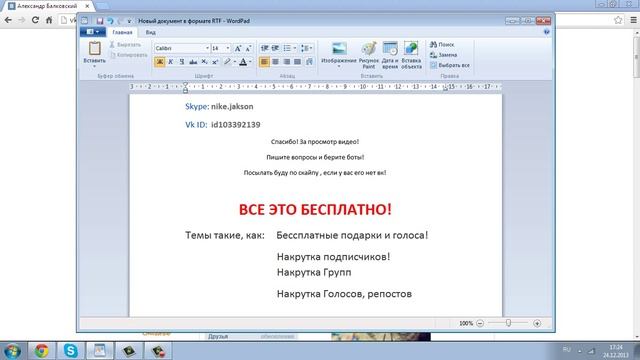Expand the bullet list style dropdown arrow
This screenshot has height=360, width=640.
[x=294, y=48]
